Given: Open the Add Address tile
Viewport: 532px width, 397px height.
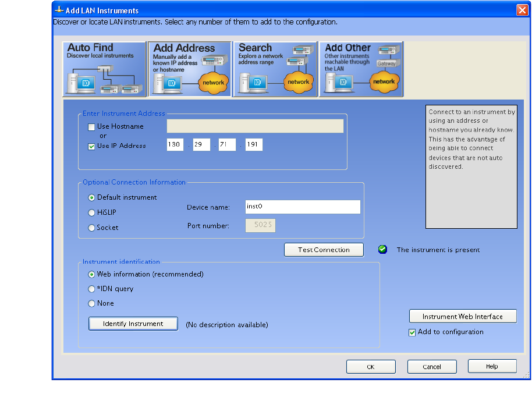Looking at the screenshot, I should (x=189, y=69).
